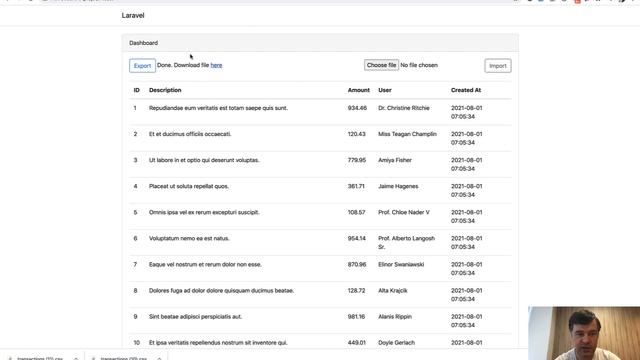Click amount 128.72

pos(356,291)
